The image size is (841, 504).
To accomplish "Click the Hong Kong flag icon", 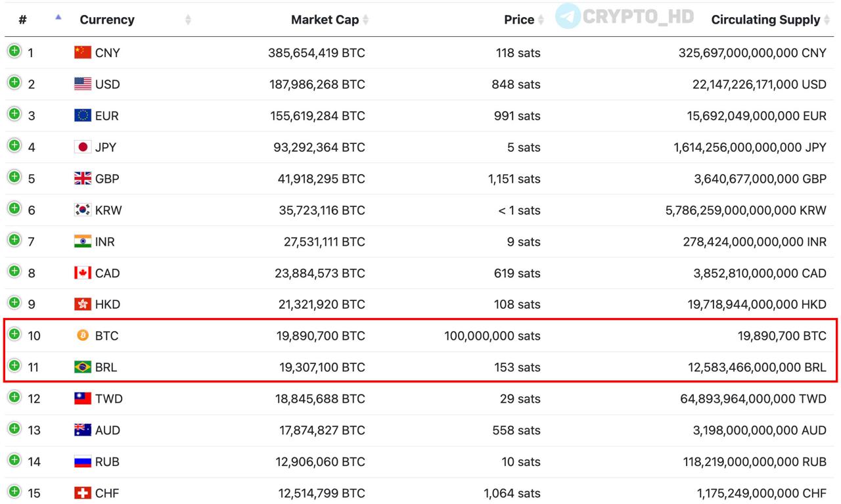I will click(83, 304).
